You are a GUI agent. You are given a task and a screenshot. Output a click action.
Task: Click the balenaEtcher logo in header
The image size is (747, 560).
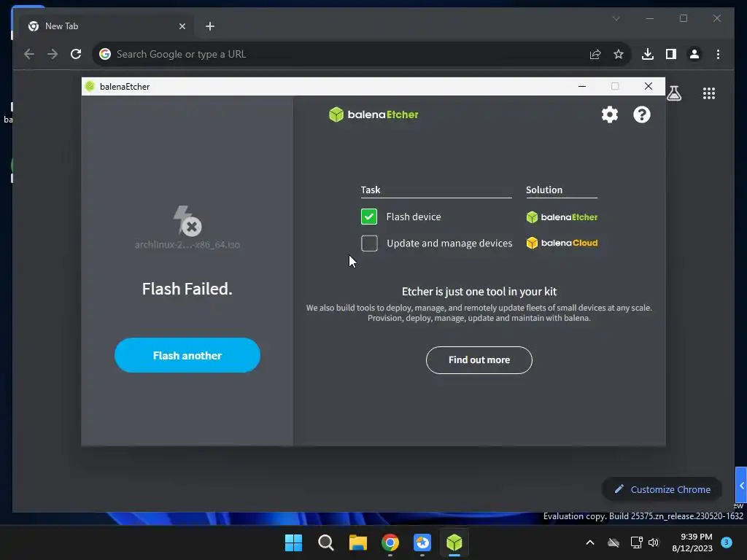tap(373, 114)
